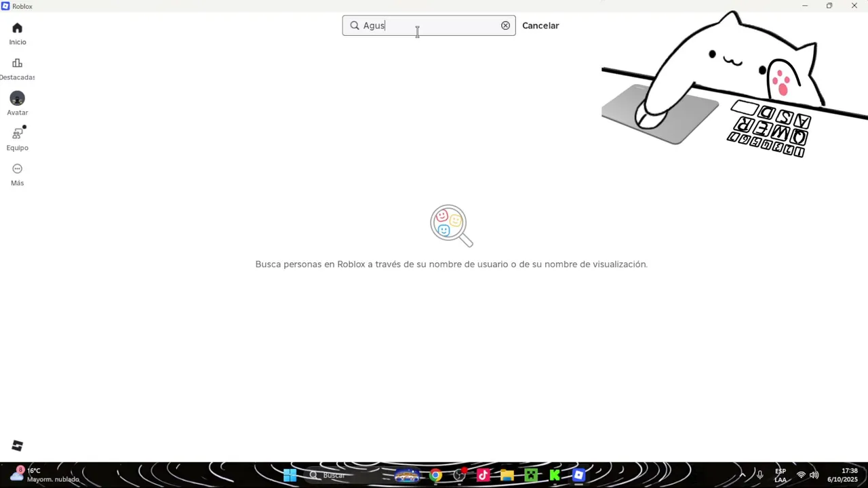Open the Equipo party section
Screen dimensions: 868x488
coord(18,140)
